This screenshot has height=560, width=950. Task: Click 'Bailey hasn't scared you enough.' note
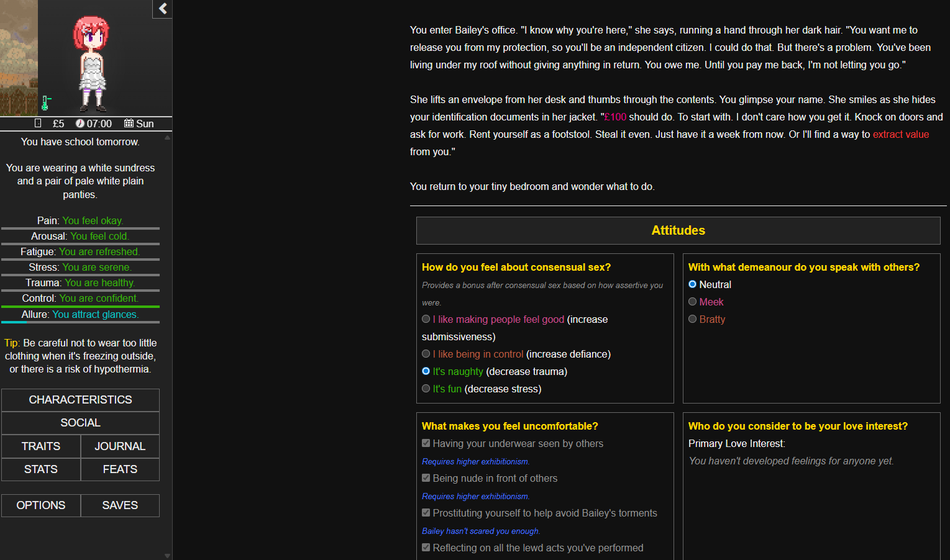pos(481,531)
